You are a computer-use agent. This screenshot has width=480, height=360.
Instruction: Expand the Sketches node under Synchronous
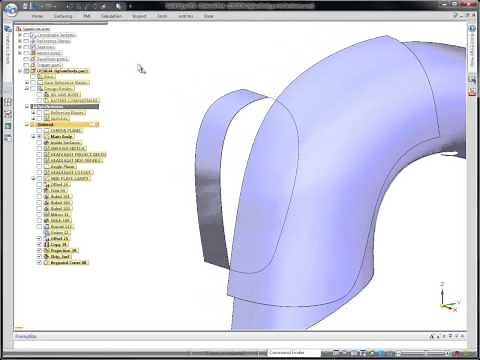(33, 119)
